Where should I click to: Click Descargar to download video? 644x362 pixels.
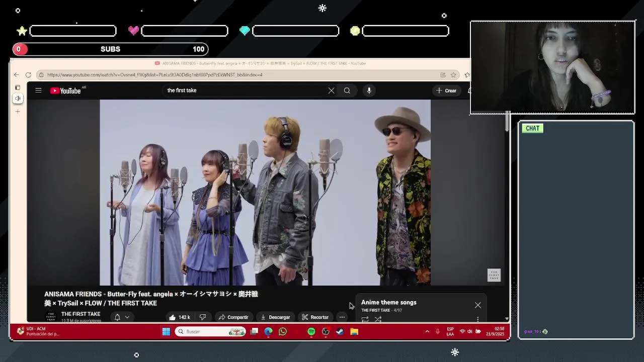point(275,317)
